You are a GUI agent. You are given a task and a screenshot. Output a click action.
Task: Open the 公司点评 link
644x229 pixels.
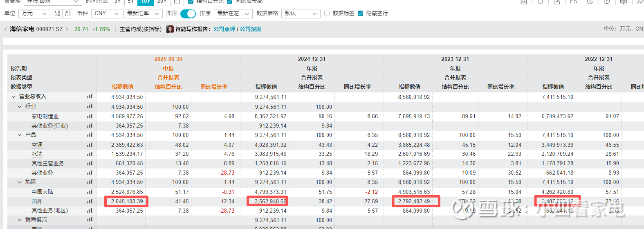(224, 29)
